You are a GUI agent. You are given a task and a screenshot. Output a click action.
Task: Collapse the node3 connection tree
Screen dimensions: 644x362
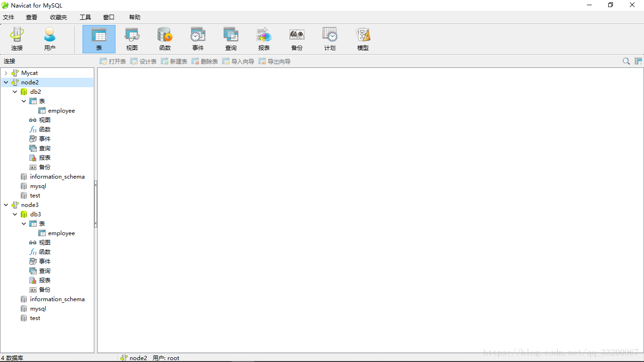6,205
